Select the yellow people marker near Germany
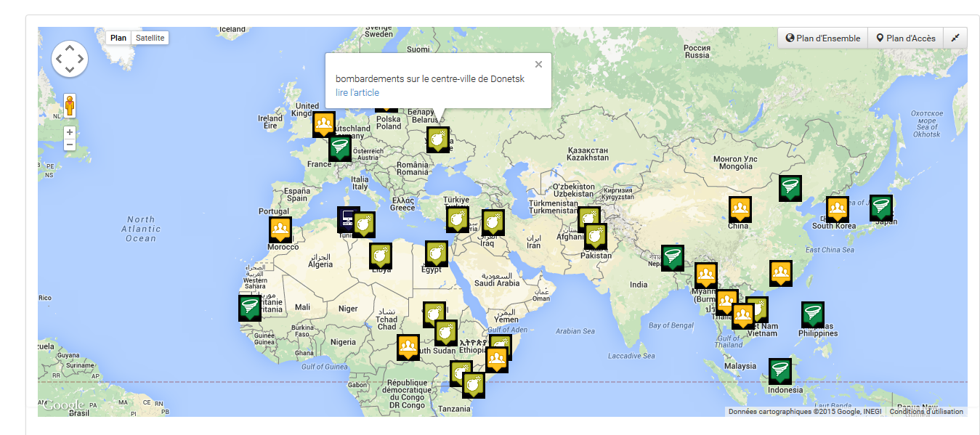This screenshot has height=435, width=980. [324, 124]
